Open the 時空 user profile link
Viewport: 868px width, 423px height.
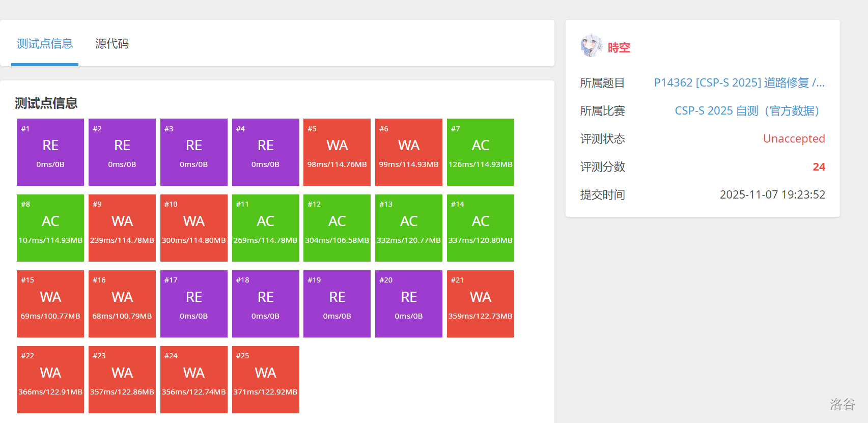(x=619, y=48)
